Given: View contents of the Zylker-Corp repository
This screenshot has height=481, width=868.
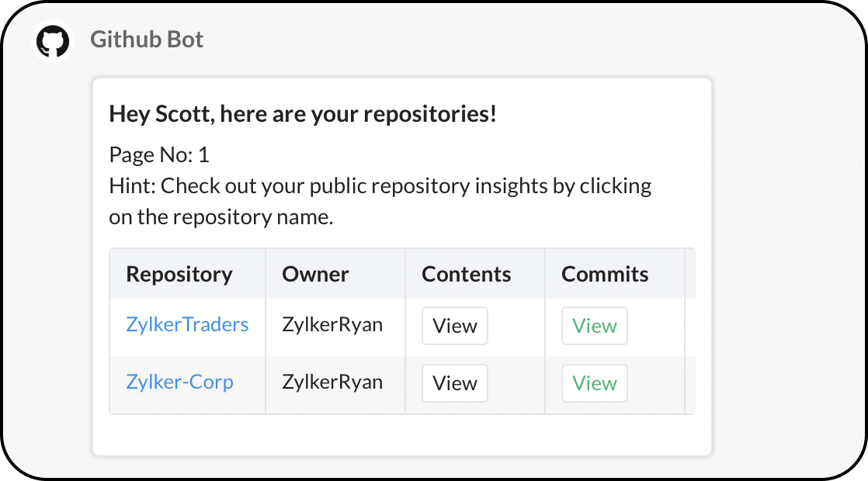Looking at the screenshot, I should tap(454, 383).
